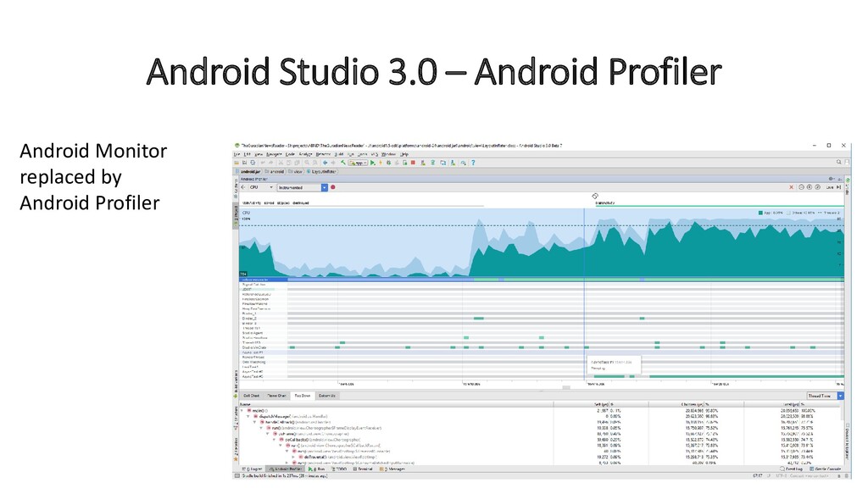Open the File menu
This screenshot has height=488, width=868.
click(237, 154)
